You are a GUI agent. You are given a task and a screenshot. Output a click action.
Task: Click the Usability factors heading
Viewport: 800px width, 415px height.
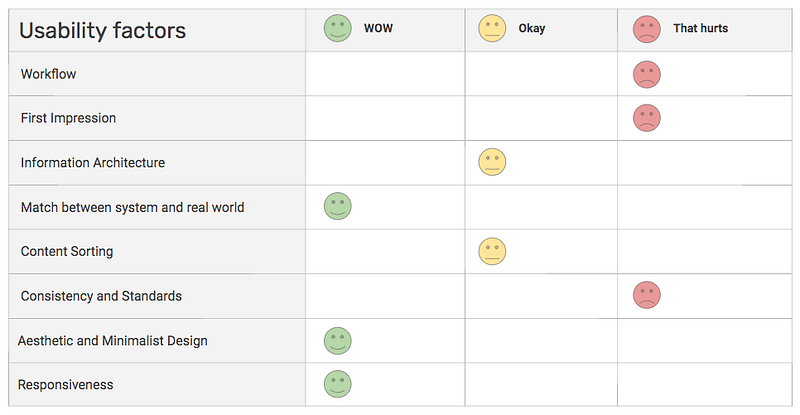tap(103, 30)
